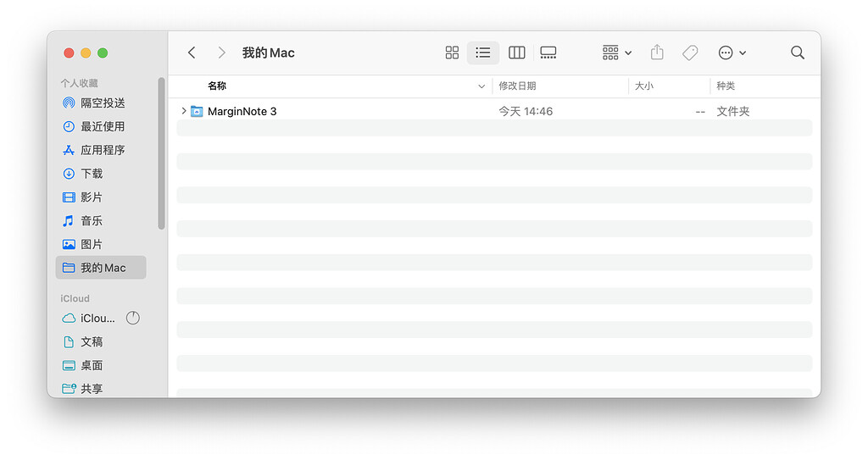The height and width of the screenshot is (460, 868).
Task: Go forward with the right chevron
Action: [x=221, y=53]
